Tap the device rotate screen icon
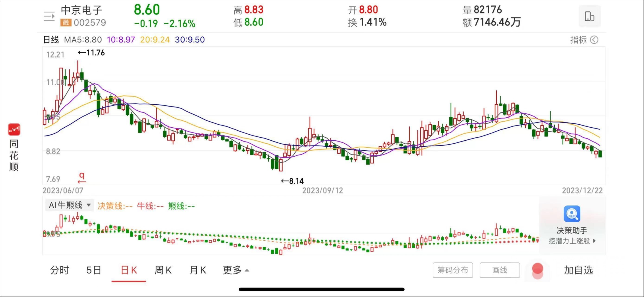 (589, 16)
